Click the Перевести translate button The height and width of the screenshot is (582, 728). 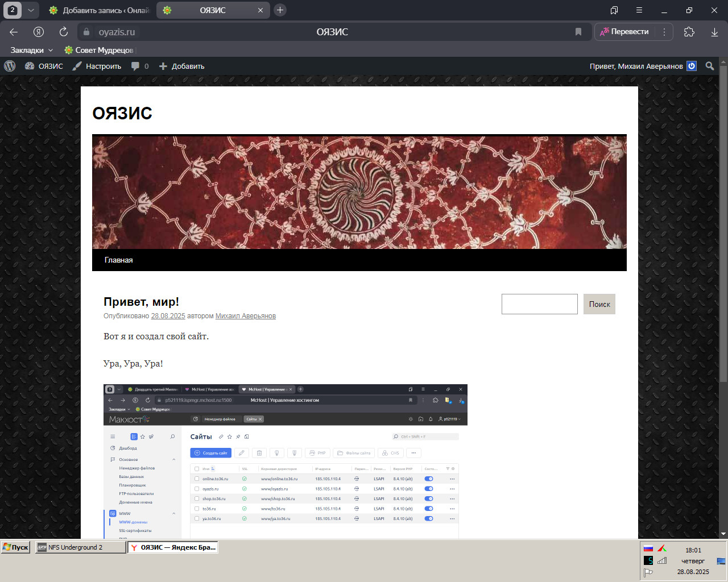click(624, 32)
